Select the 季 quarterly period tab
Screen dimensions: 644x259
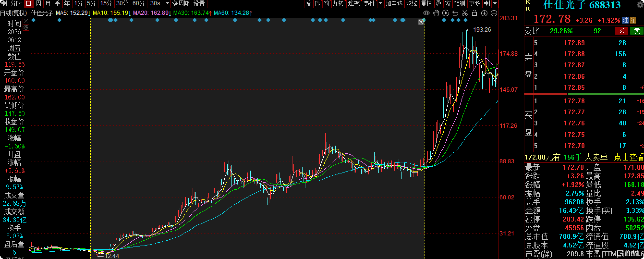pyautogui.click(x=57, y=4)
